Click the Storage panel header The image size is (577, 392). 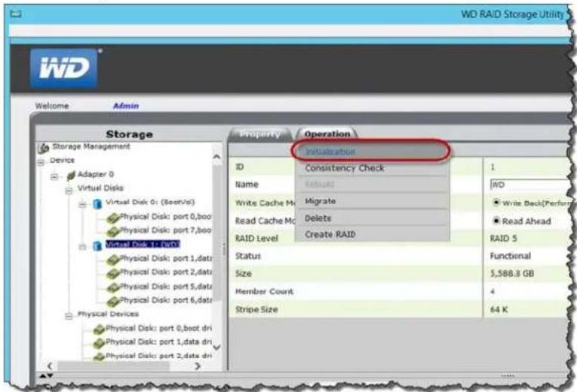tap(129, 134)
